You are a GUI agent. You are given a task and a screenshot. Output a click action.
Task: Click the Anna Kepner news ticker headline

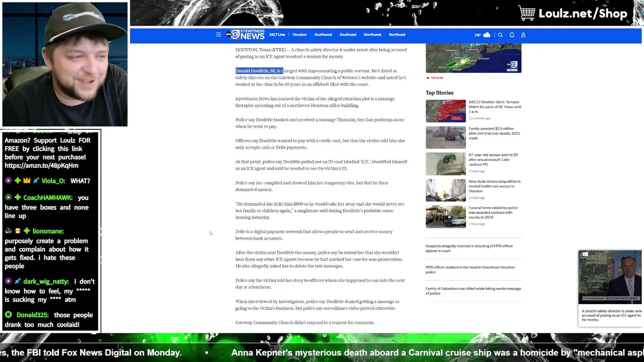pyautogui.click(x=437, y=352)
